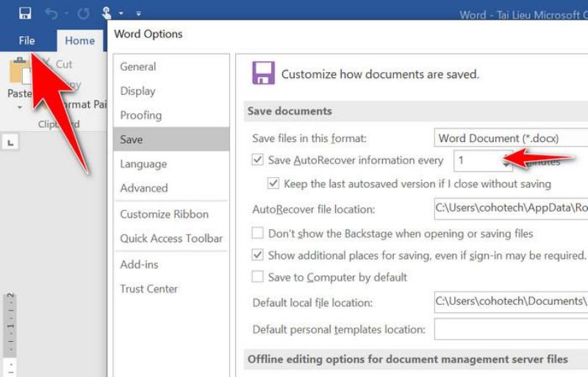Open Customize Ribbon category
Image resolution: width=588 pixels, height=377 pixels.
171,214
